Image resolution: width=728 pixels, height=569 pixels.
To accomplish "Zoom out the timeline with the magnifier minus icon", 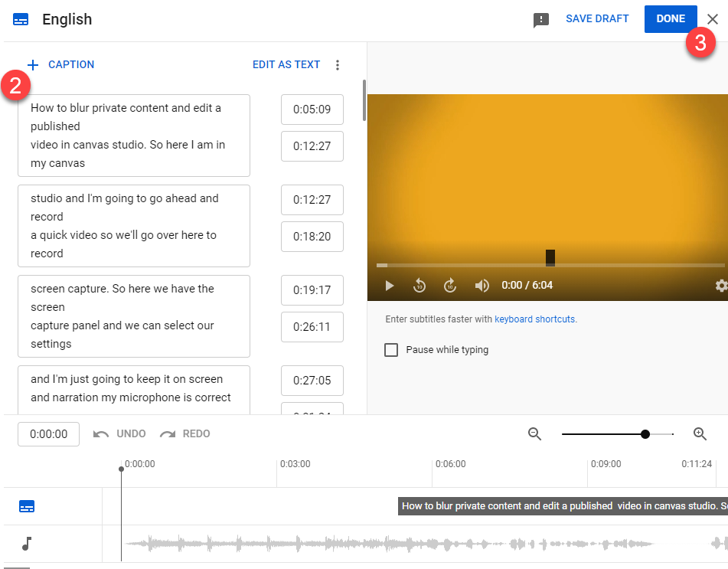I will pyautogui.click(x=534, y=433).
